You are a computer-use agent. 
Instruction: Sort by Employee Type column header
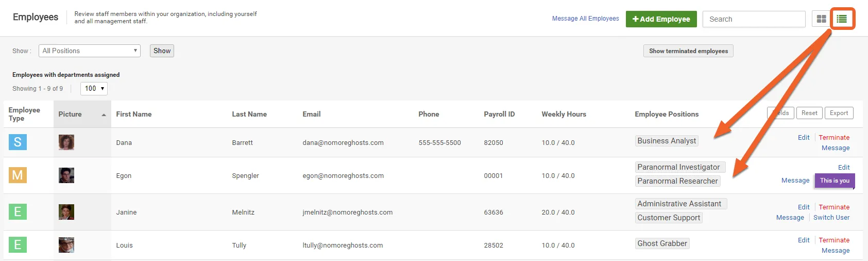tap(24, 114)
